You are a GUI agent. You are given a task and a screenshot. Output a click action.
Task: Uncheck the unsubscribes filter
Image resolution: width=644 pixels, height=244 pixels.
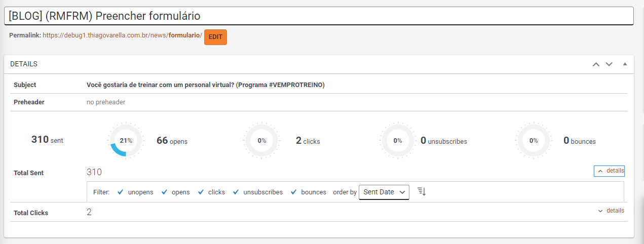(236, 192)
